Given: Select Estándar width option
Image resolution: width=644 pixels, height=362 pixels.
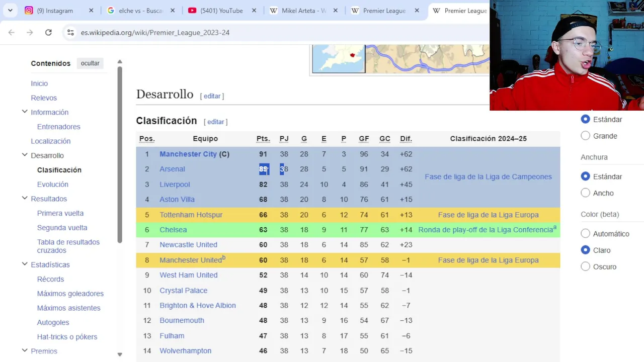Looking at the screenshot, I should coord(585,176).
